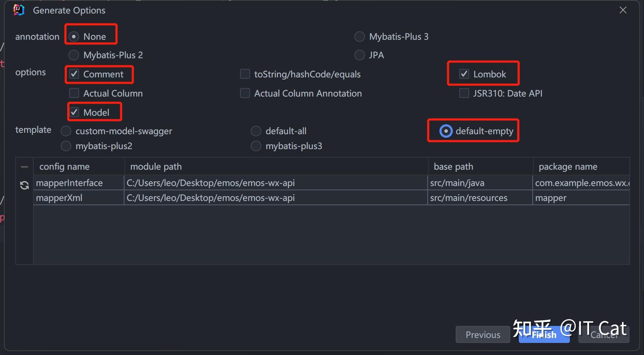
Task: Click the remove row minus icon
Action: pos(24,167)
